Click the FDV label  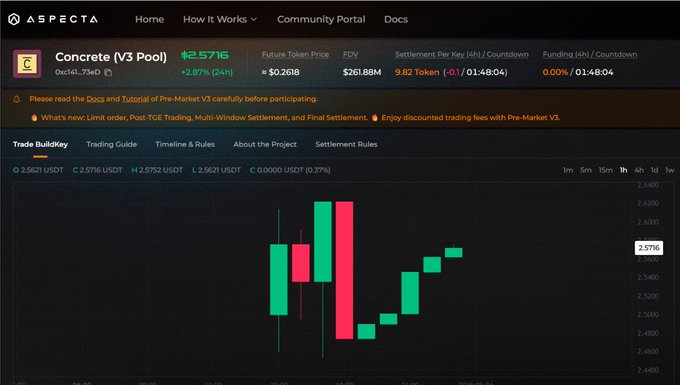tap(350, 55)
